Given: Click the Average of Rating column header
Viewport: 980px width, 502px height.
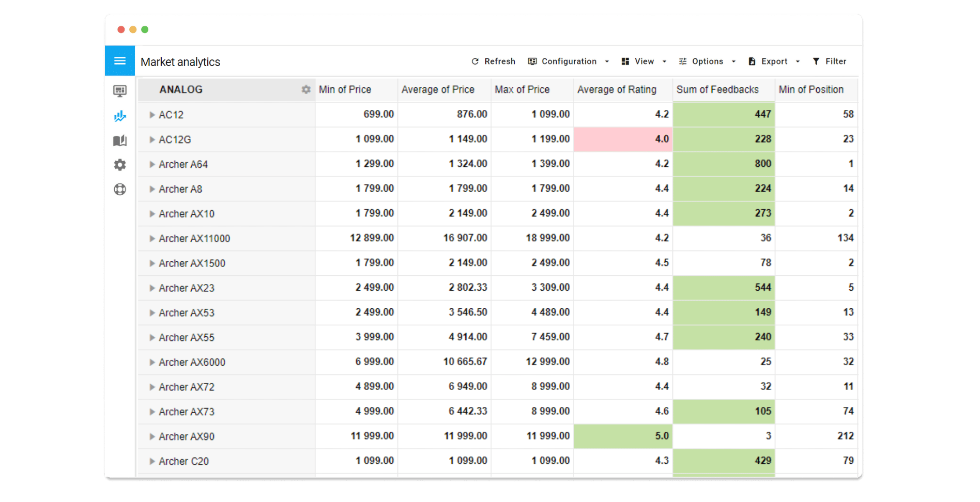Looking at the screenshot, I should pyautogui.click(x=617, y=89).
